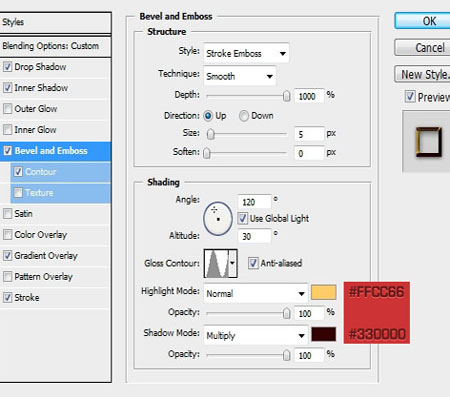Click the OK button

coord(423,21)
